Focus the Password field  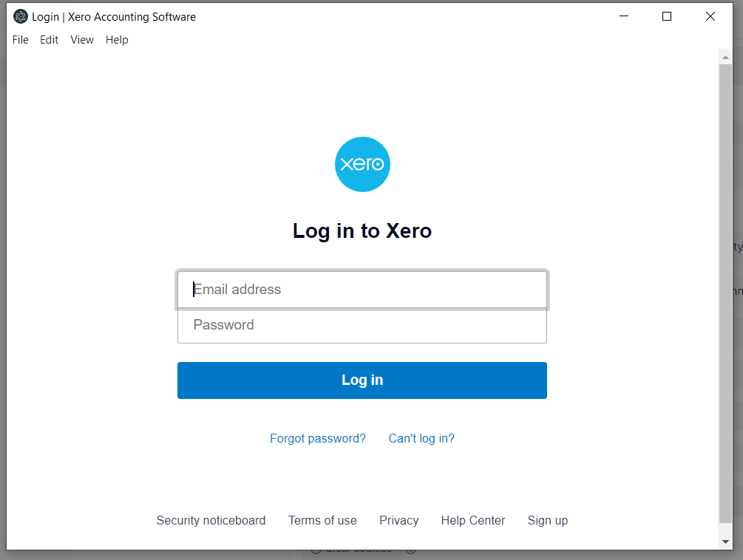coord(362,325)
